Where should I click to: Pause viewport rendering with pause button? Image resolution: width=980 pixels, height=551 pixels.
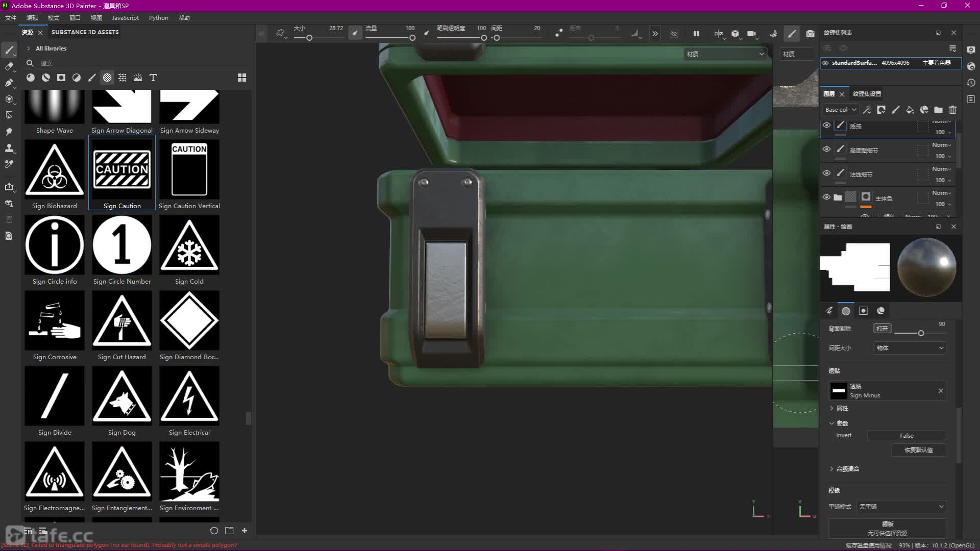coord(696,34)
